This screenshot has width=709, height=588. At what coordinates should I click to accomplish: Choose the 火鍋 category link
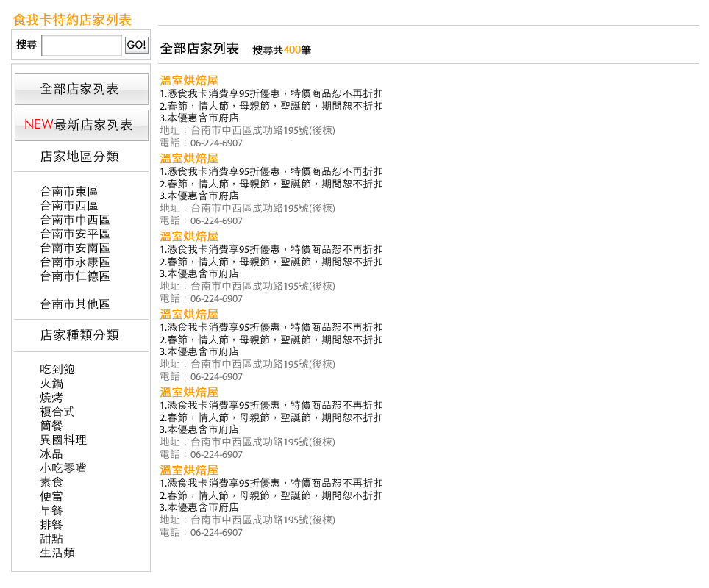pos(51,383)
